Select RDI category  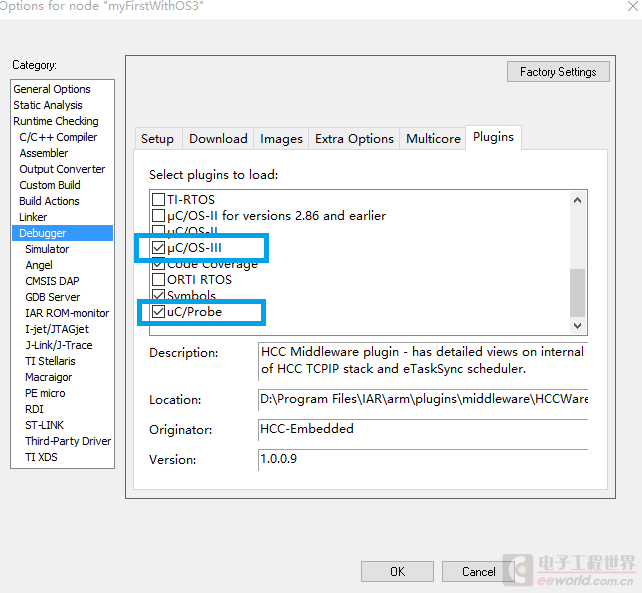[34, 409]
